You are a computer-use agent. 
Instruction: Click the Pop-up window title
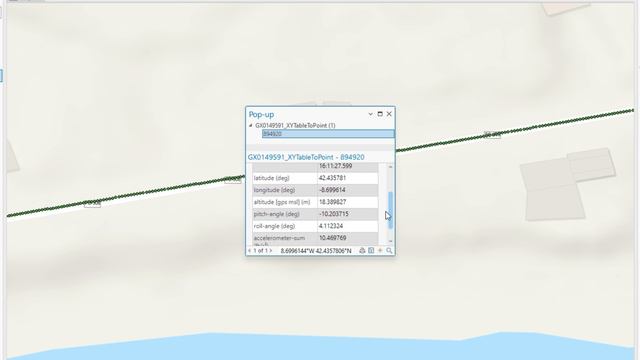pyautogui.click(x=261, y=114)
